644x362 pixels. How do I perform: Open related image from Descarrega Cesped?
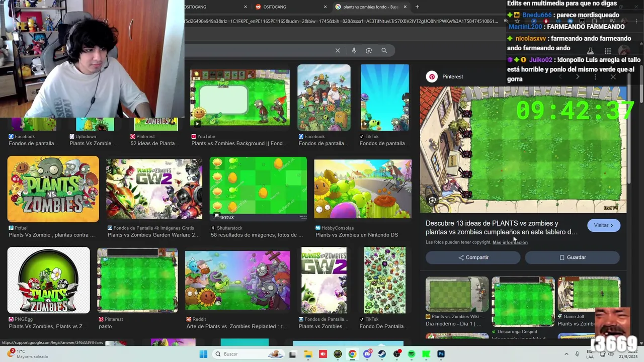523,301
